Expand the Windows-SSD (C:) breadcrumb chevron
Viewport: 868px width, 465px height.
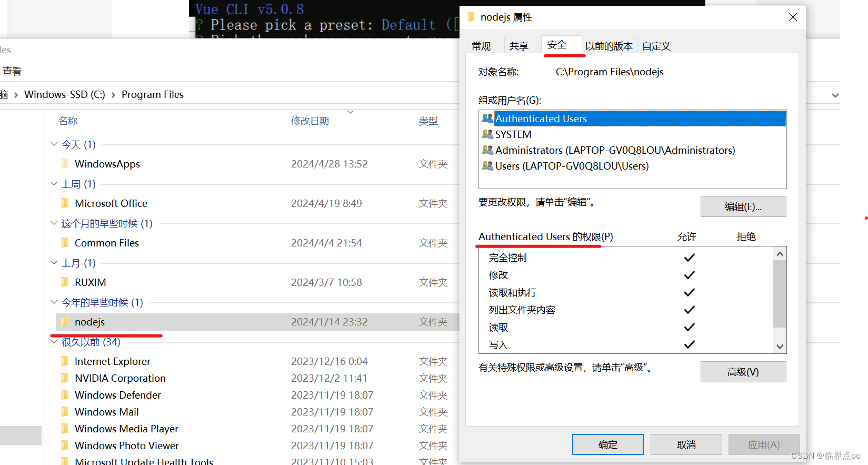(x=113, y=95)
